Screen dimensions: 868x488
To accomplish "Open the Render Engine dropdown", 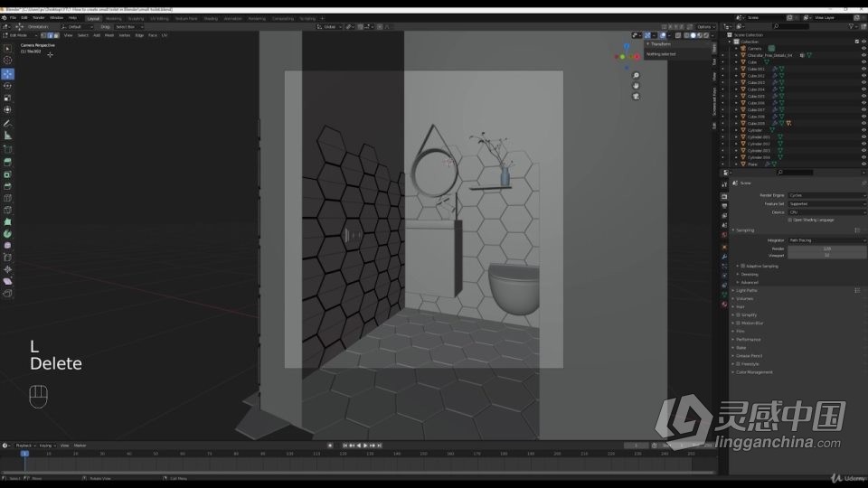I will (827, 195).
